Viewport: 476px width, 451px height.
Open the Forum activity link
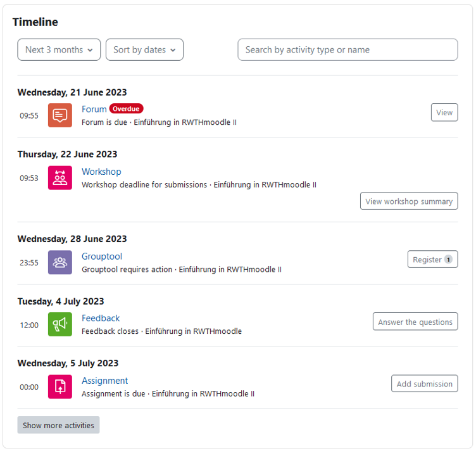coord(94,109)
